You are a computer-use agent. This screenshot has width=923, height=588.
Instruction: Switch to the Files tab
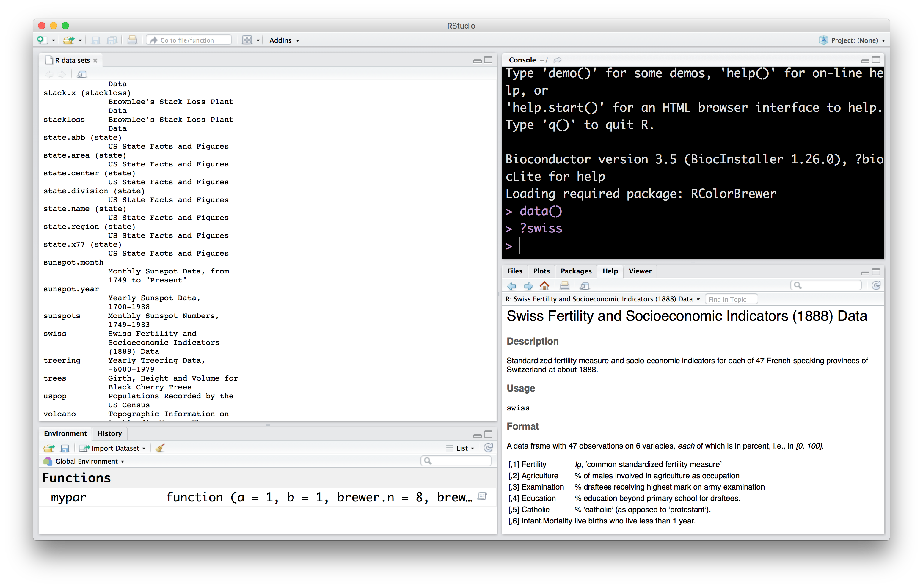(x=514, y=271)
